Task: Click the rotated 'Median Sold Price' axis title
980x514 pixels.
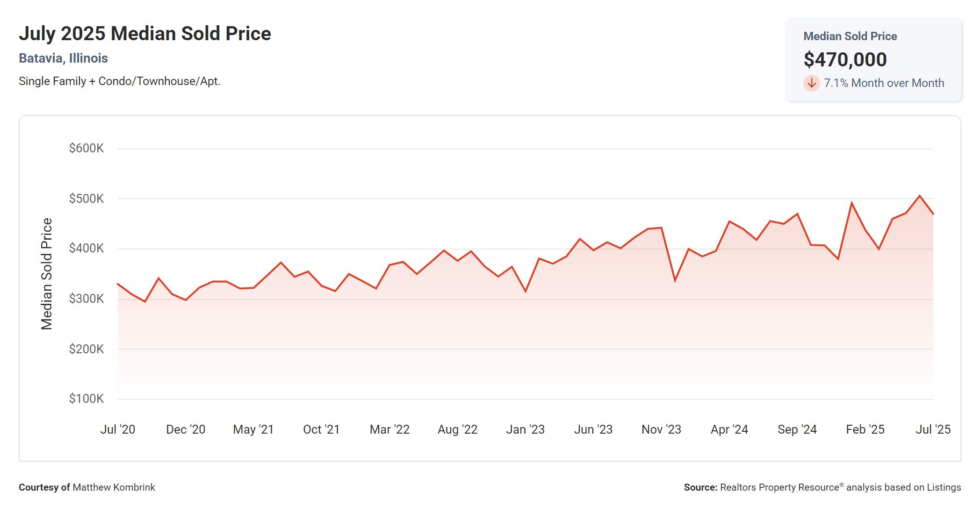Action: coord(47,274)
